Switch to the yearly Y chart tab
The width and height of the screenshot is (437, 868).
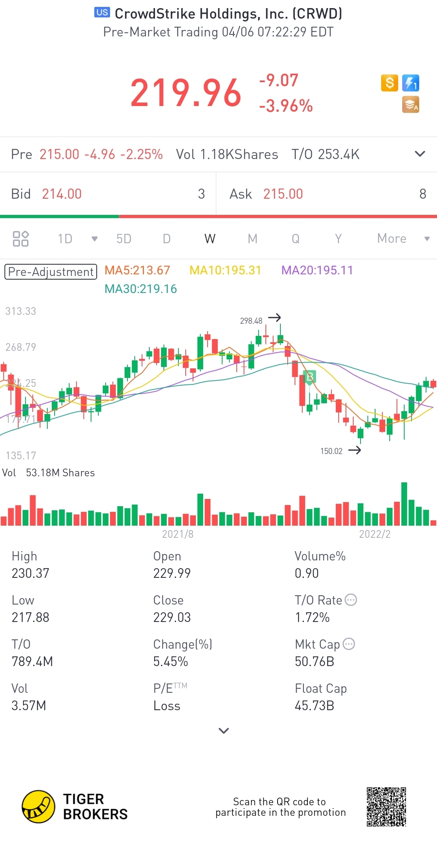tap(338, 239)
